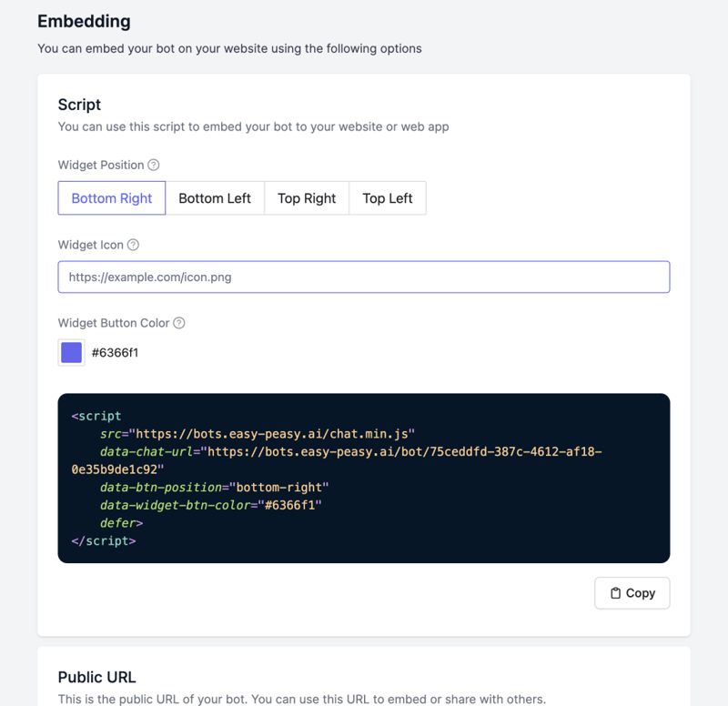Open the widget button color swatch

(71, 352)
